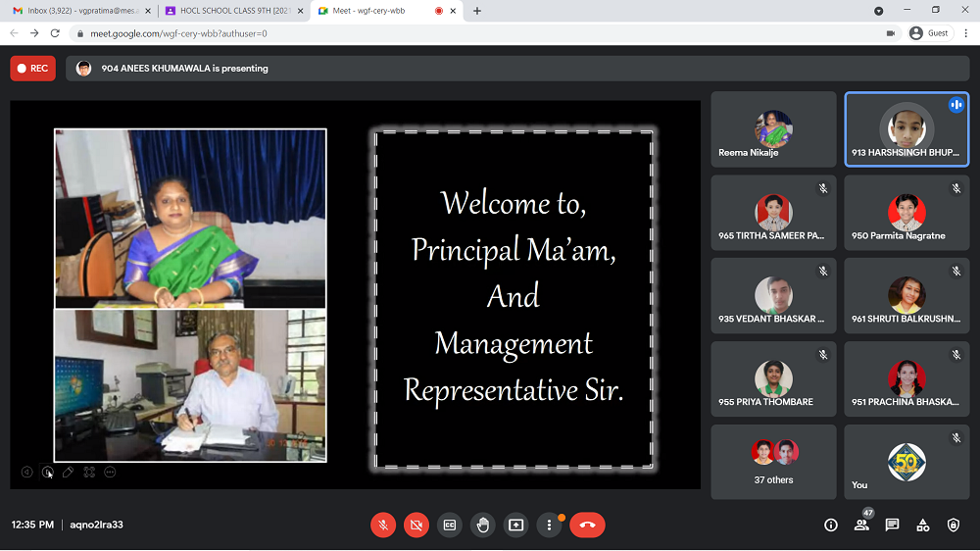Show the participants list

[x=861, y=526]
